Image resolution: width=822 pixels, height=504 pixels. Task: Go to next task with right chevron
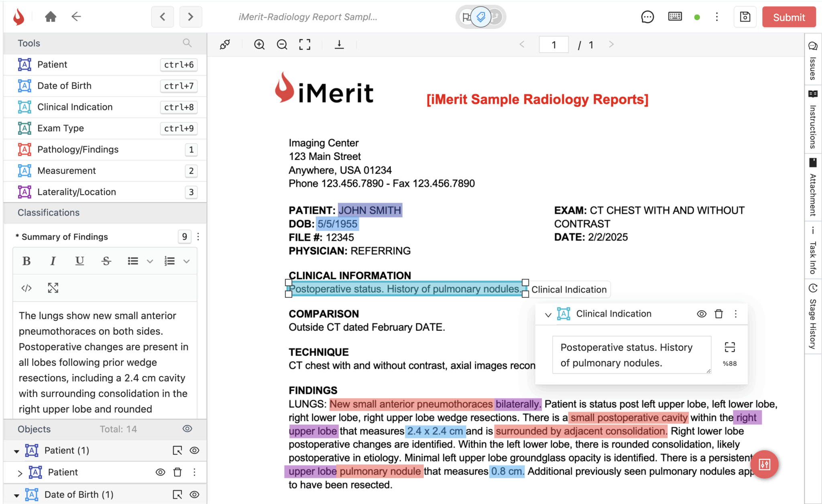point(191,17)
